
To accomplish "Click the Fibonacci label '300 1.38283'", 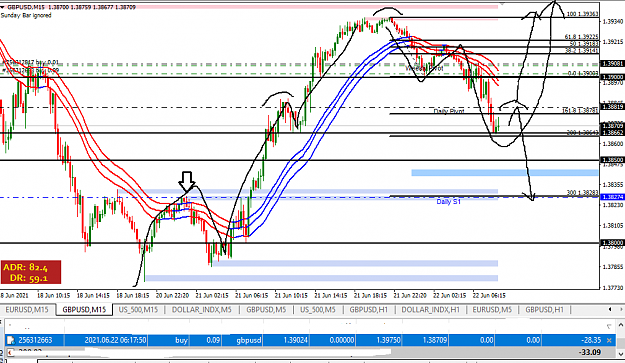I will (x=583, y=193).
